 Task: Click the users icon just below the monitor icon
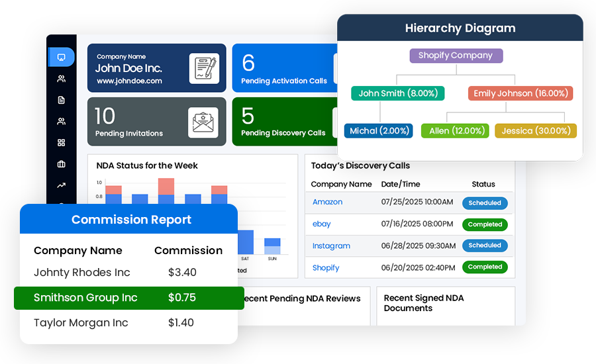pos(61,79)
